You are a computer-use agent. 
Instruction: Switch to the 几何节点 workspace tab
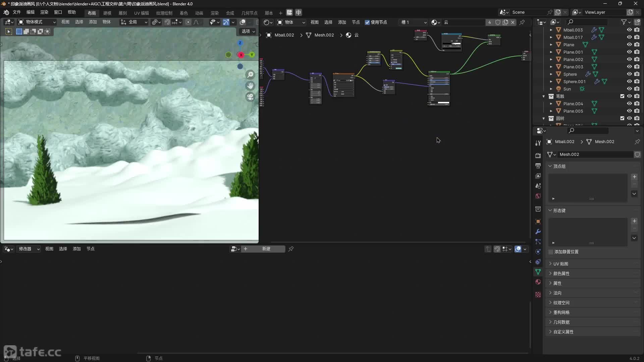click(x=250, y=13)
